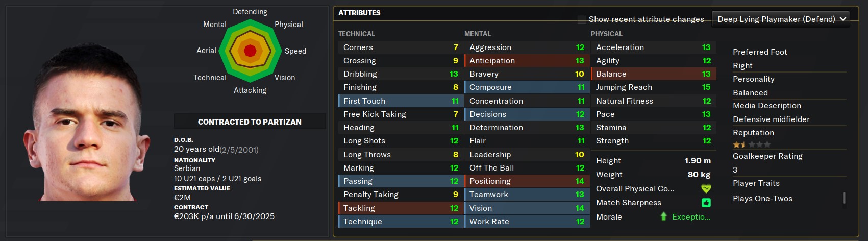This screenshot has width=868, height=241.
Task: Click the Mental attributes column header
Action: point(478,34)
